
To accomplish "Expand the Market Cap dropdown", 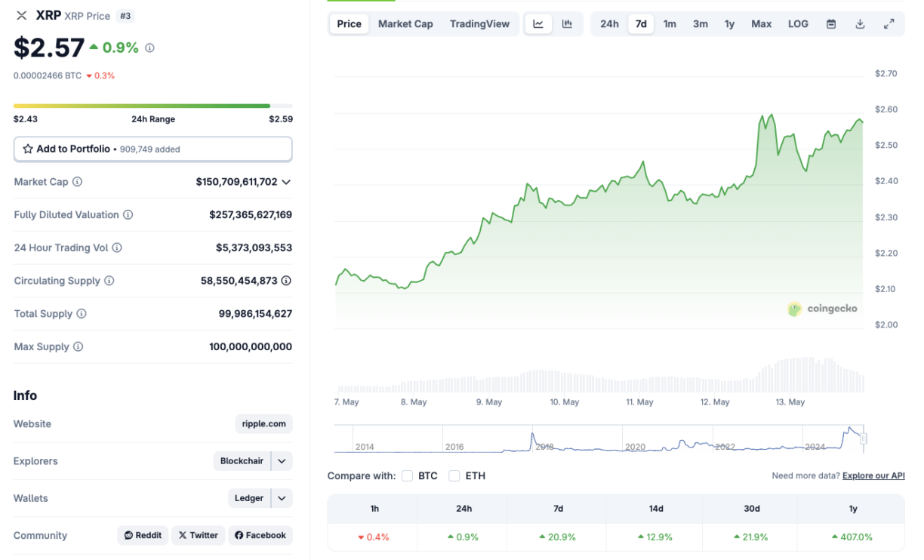I will point(285,182).
